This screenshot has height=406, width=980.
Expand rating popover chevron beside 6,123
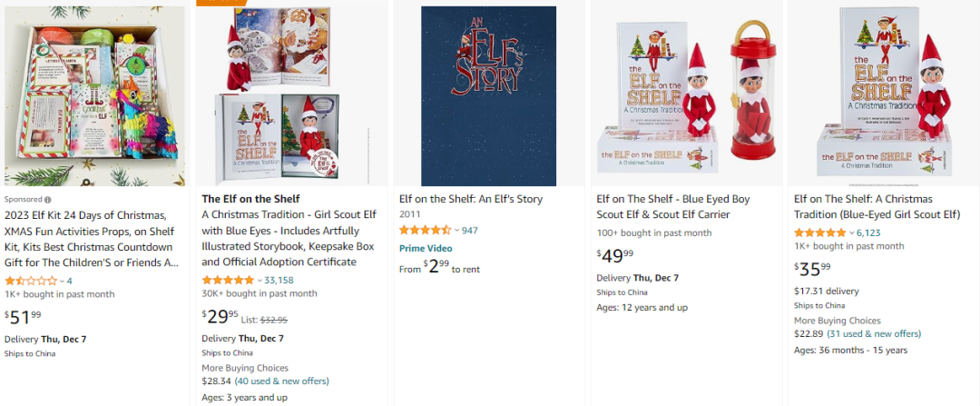(x=852, y=233)
